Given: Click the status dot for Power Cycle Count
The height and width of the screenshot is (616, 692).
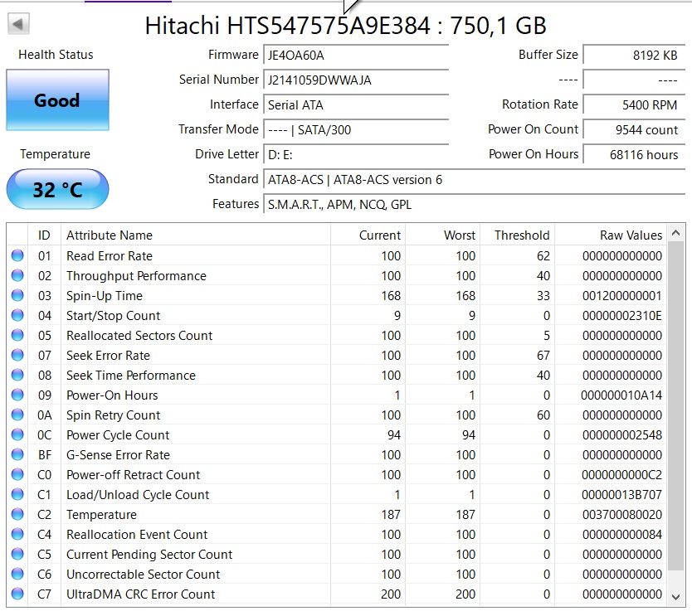Looking at the screenshot, I should tap(17, 434).
